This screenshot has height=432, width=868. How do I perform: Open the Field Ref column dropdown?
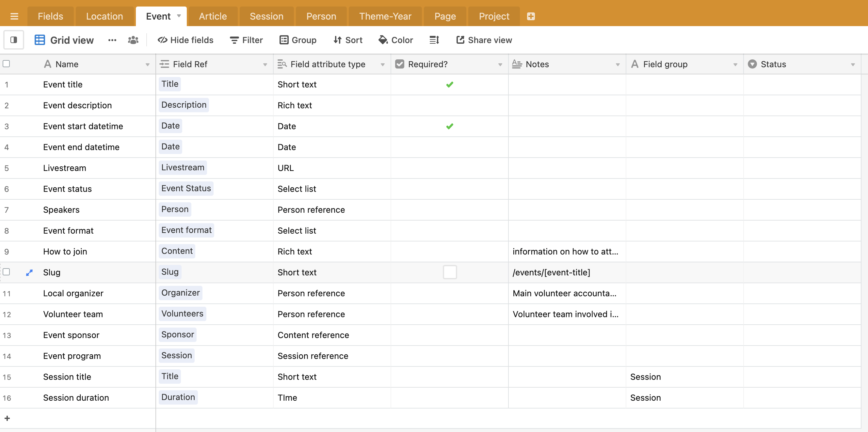point(265,64)
